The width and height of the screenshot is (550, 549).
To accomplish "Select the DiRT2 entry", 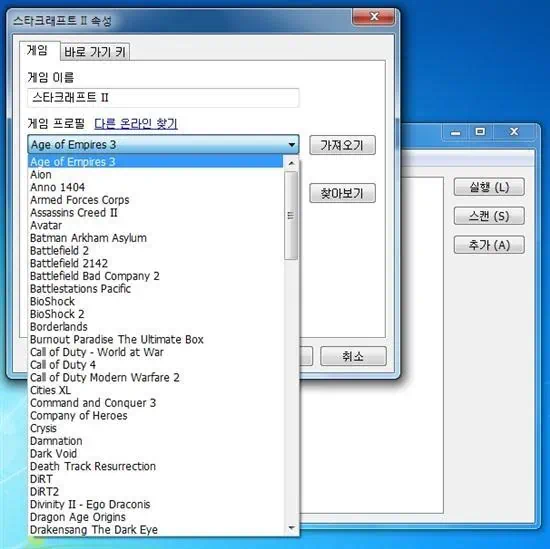I will (x=156, y=491).
